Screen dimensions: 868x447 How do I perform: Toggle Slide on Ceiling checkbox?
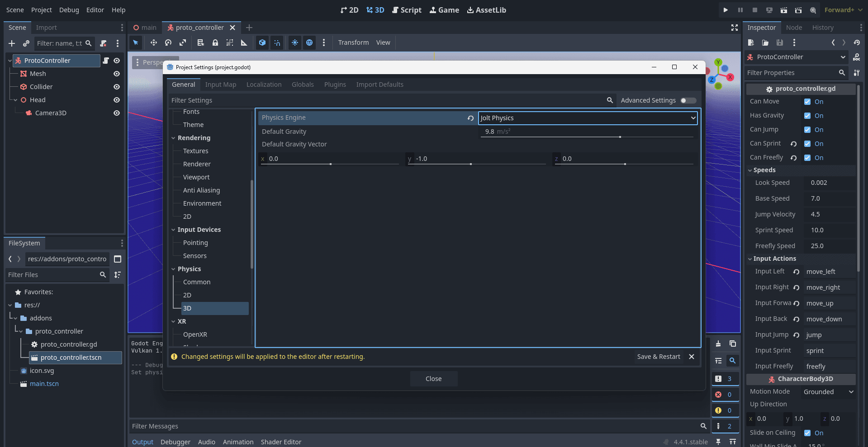click(x=807, y=433)
